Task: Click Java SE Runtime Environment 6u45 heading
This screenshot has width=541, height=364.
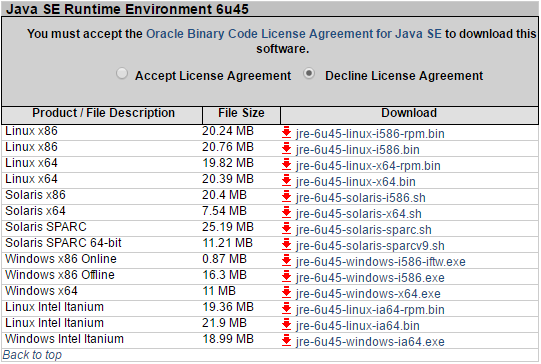Action: [127, 9]
